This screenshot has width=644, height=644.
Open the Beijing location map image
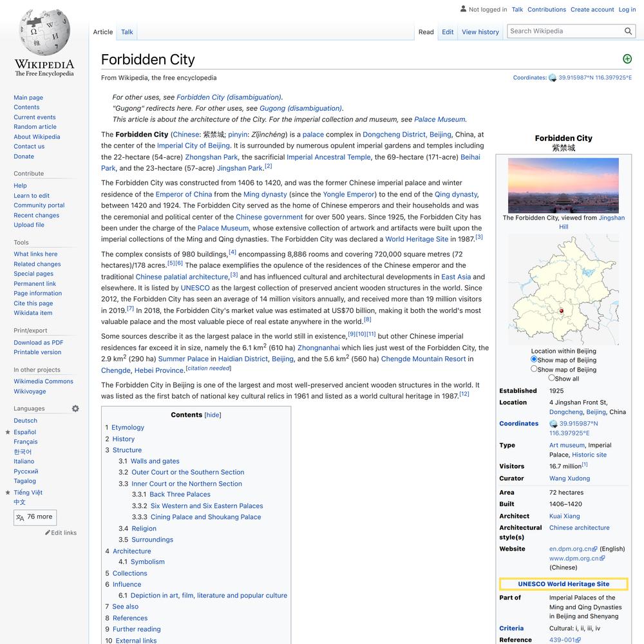(563, 290)
